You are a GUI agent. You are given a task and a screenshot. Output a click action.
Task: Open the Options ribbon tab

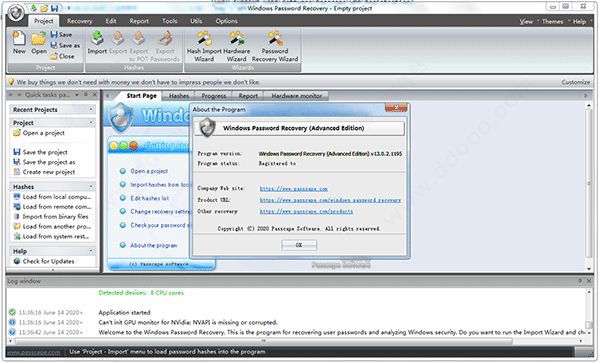tap(227, 21)
